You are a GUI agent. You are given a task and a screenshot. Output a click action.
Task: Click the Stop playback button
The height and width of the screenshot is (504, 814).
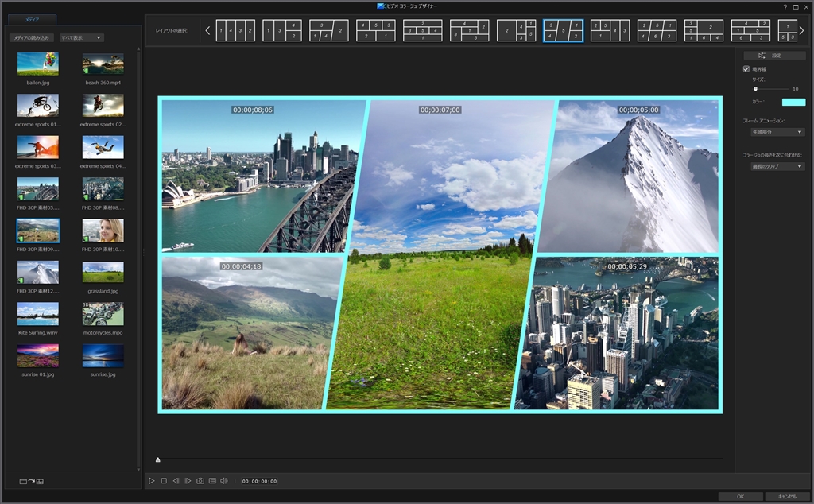coord(164,481)
